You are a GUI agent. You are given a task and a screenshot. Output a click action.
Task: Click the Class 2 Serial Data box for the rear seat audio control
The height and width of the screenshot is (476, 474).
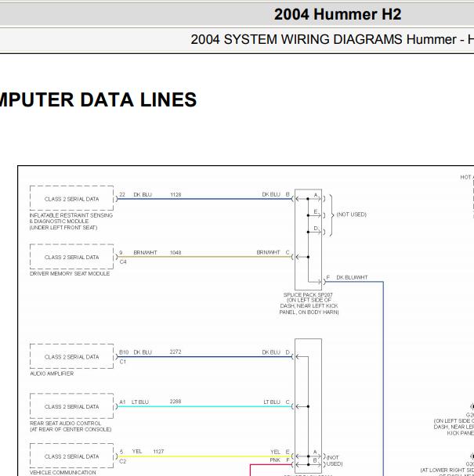[x=72, y=406]
